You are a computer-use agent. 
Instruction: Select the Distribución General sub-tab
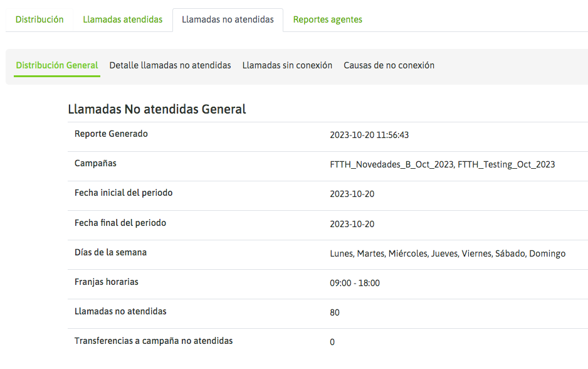point(57,65)
